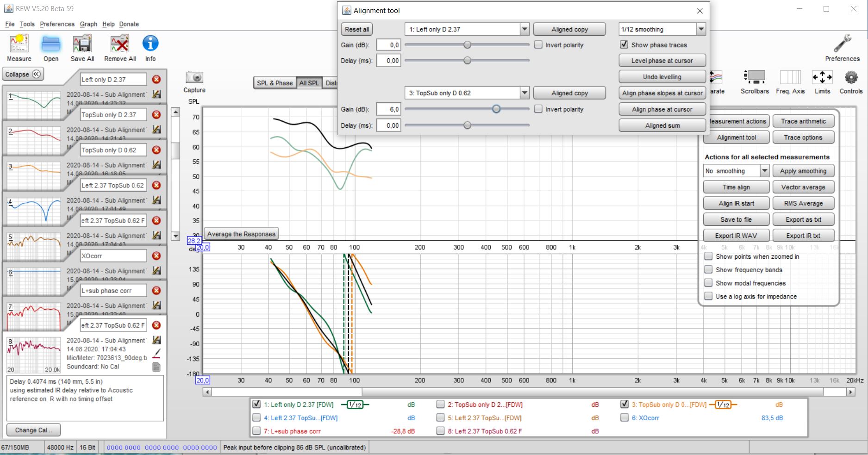The height and width of the screenshot is (455, 868).
Task: Click Reset all in Alignment tool
Action: coord(357,29)
